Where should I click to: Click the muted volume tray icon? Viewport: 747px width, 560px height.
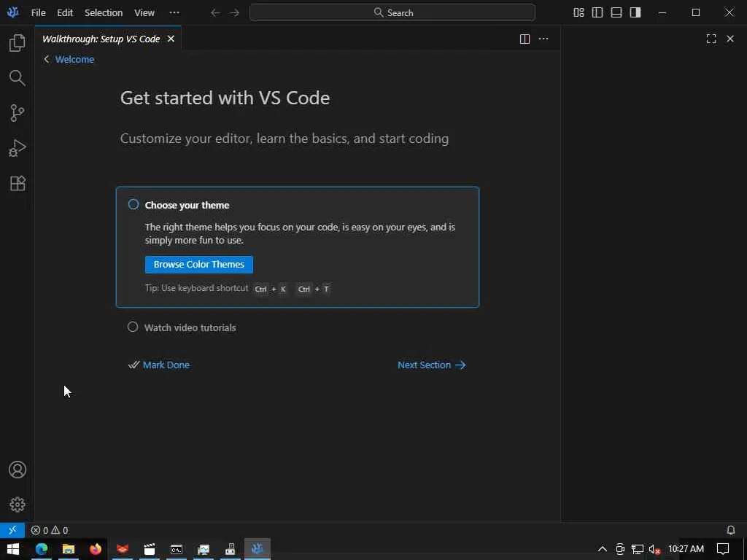click(x=654, y=549)
